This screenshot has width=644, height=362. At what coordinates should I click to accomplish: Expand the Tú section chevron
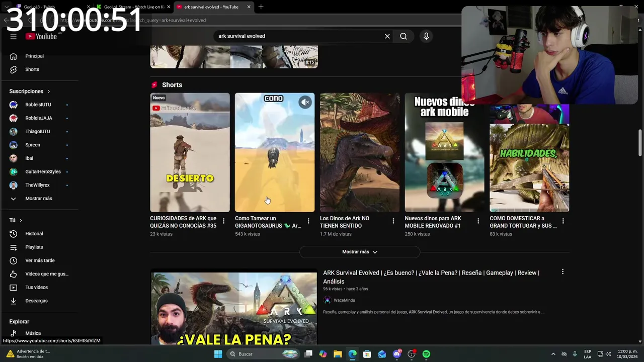pyautogui.click(x=21, y=220)
